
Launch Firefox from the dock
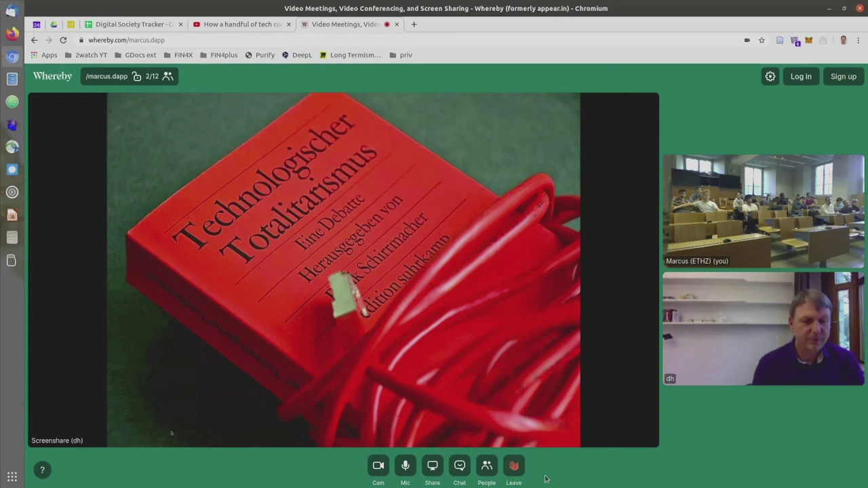pos(12,33)
